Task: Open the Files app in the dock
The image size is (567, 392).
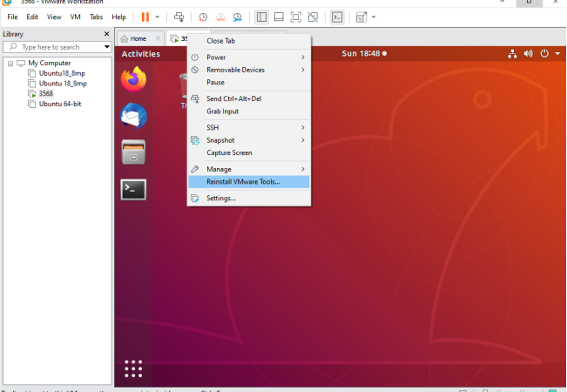Action: tap(133, 152)
